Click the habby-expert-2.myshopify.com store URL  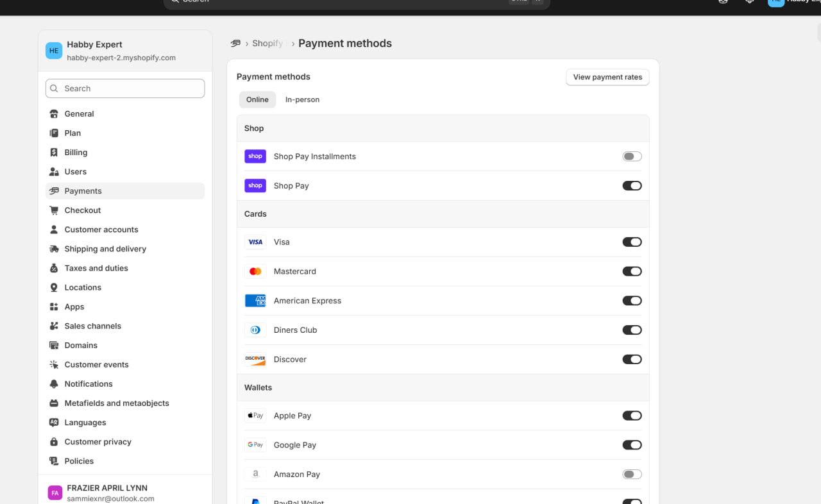pos(121,58)
